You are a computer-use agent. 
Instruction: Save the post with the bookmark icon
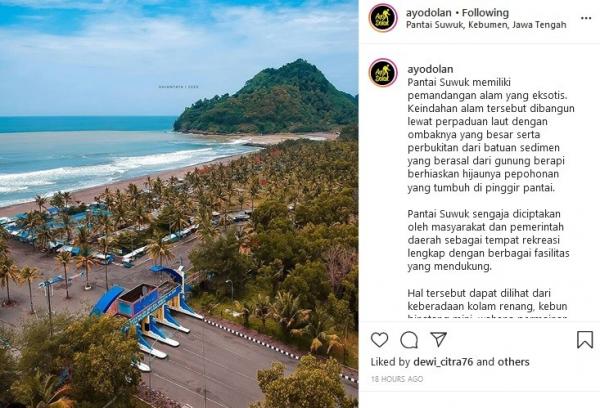[x=585, y=339]
